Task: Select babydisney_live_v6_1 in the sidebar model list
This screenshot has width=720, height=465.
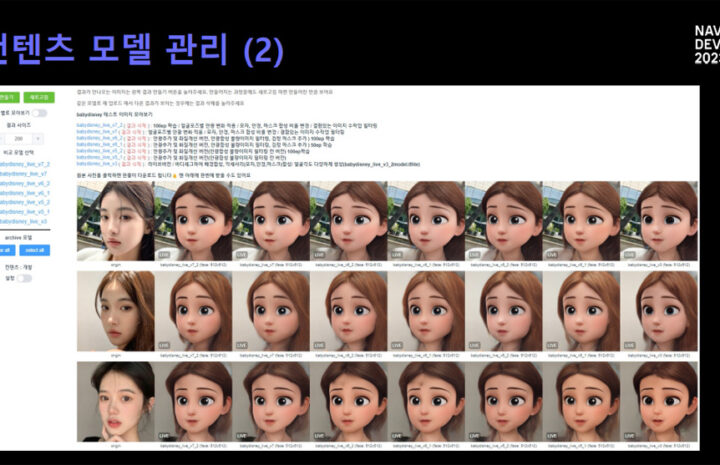Action: click(x=24, y=193)
